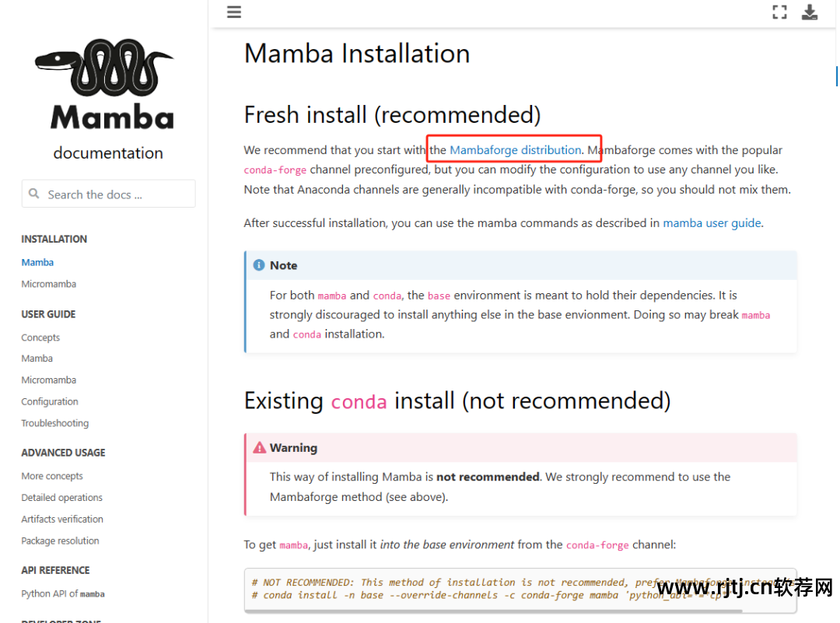This screenshot has height=623, width=840.
Task: Click the Note info icon
Action: pyautogui.click(x=259, y=265)
